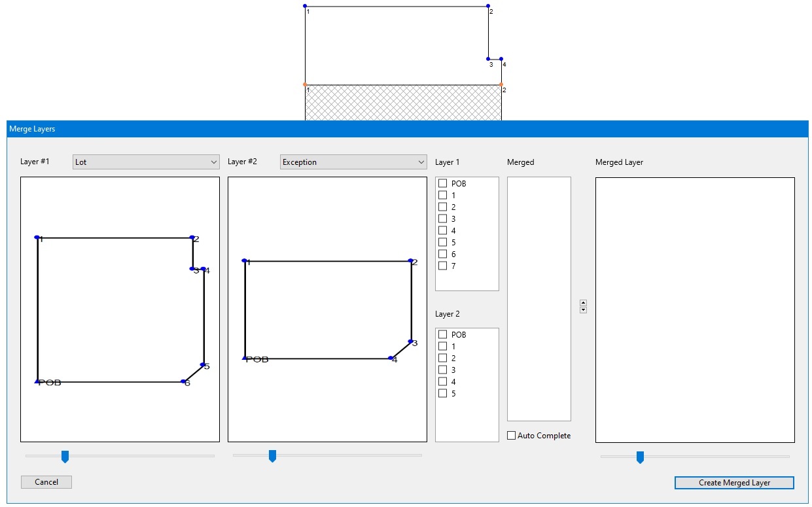This screenshot has height=507, width=812.
Task: Click the move-up arrow beside the Merged list
Action: point(583,302)
